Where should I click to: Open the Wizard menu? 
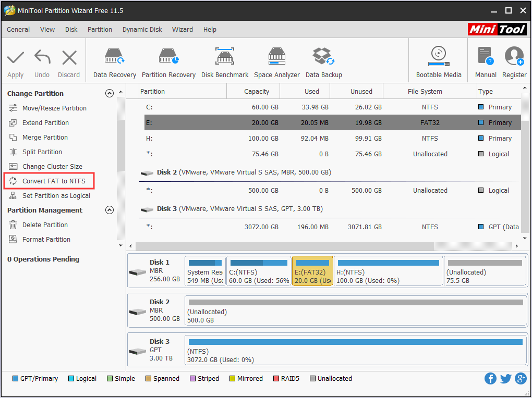tap(183, 30)
